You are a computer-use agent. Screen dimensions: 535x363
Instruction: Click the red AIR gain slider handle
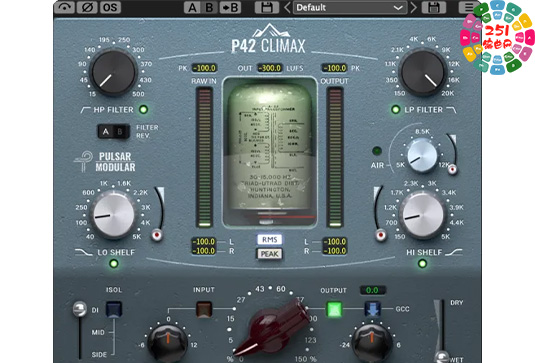(452, 169)
